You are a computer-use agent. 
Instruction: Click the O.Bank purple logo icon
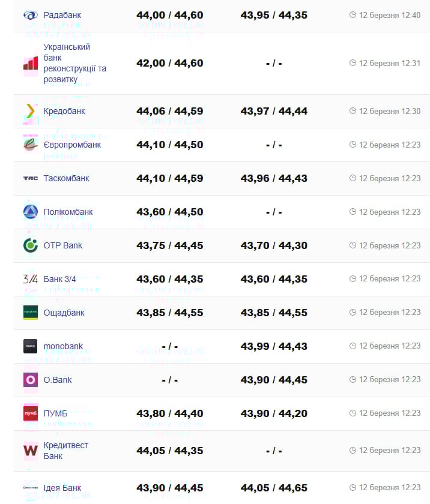[x=30, y=380]
